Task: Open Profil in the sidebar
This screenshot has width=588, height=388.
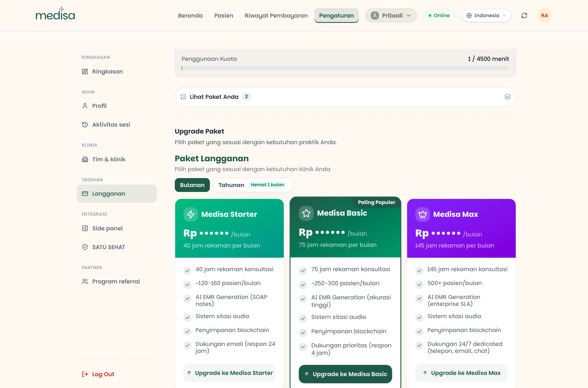Action: (x=117, y=106)
